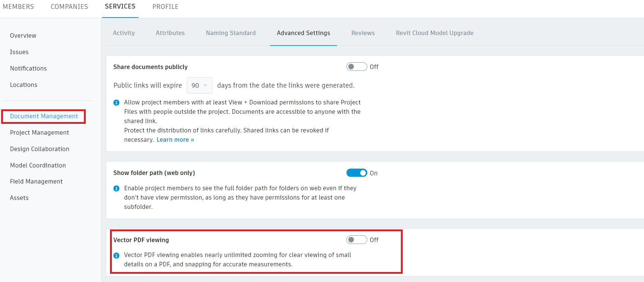This screenshot has height=282, width=644.
Task: Turn off Show folder path toggle
Action: 356,173
